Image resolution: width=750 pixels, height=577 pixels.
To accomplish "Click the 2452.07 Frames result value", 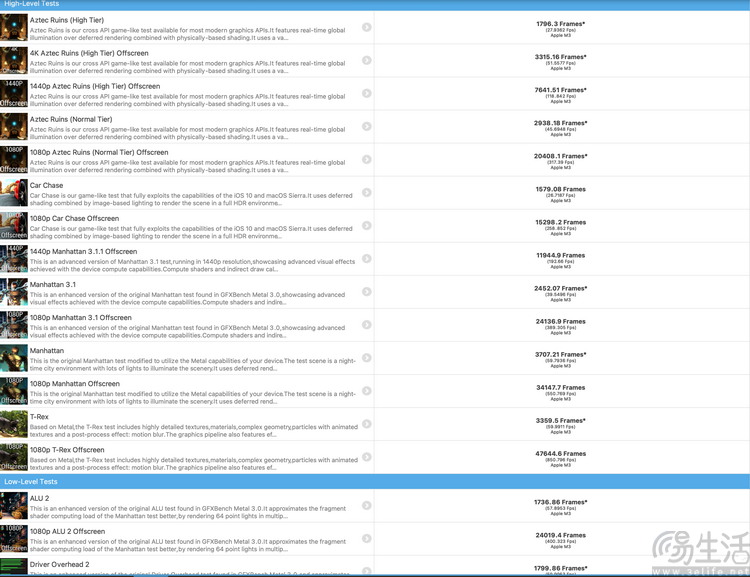I will [x=561, y=288].
